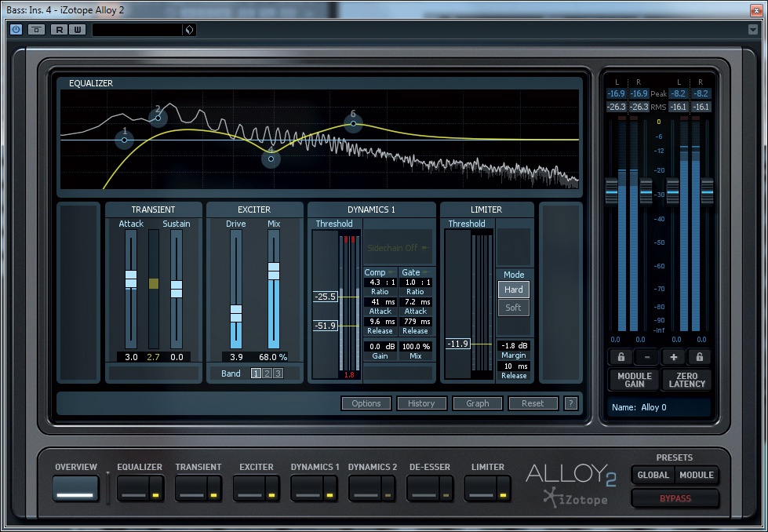Select Soft limiter mode
Image resolution: width=768 pixels, height=532 pixels.
tap(513, 308)
